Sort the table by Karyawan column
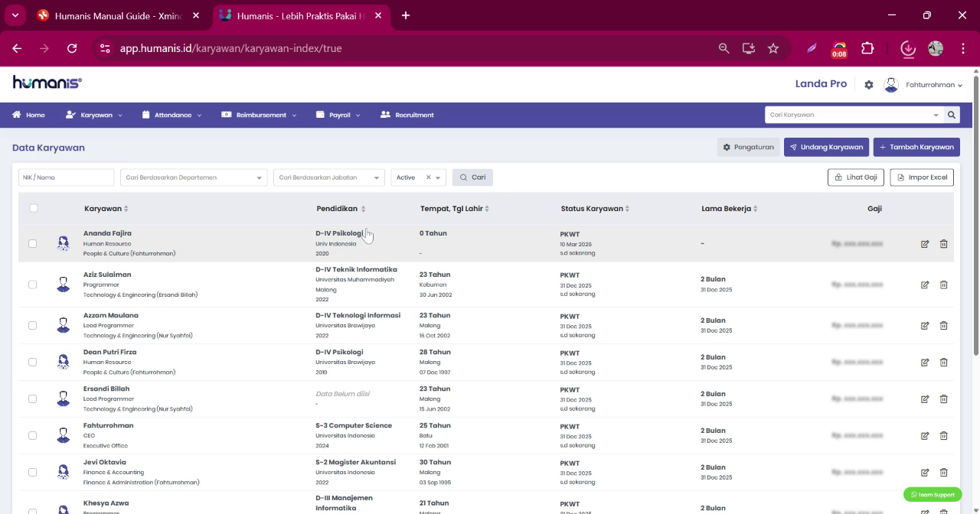 coord(106,208)
